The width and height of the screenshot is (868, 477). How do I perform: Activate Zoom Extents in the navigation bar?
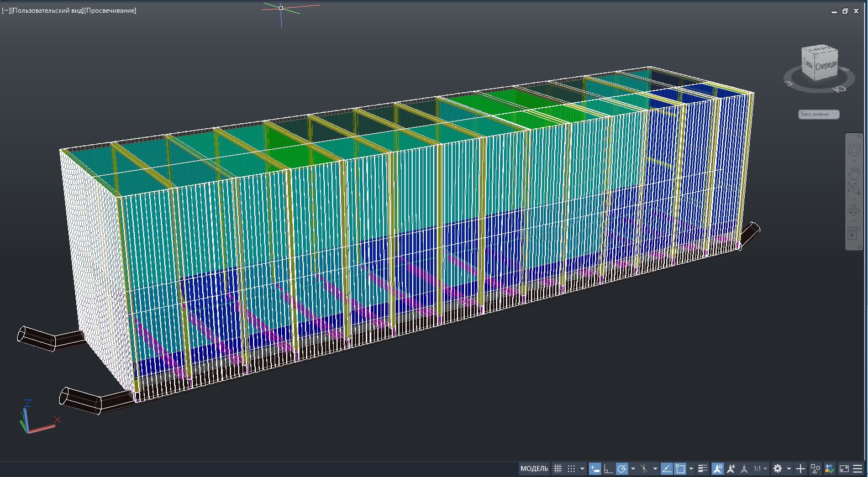click(854, 190)
